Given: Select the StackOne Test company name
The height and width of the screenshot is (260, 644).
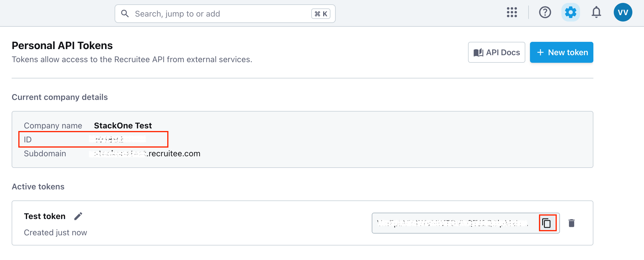Looking at the screenshot, I should pos(123,125).
